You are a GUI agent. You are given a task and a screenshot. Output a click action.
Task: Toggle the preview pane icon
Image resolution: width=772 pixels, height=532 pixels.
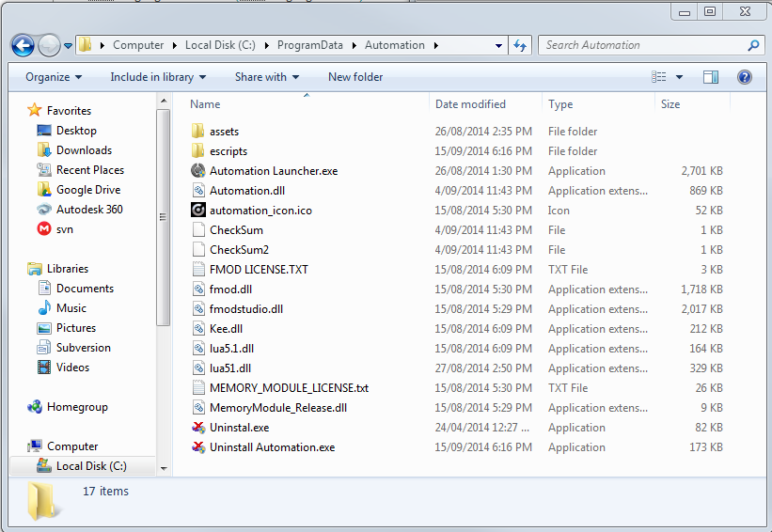tap(711, 77)
